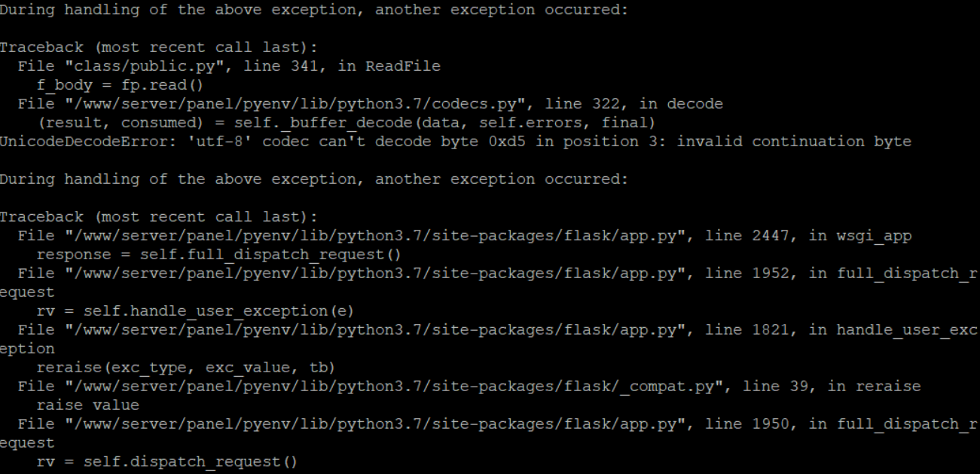The image size is (980, 474).
Task: Click the "line 1950" text
Action: click(x=747, y=424)
